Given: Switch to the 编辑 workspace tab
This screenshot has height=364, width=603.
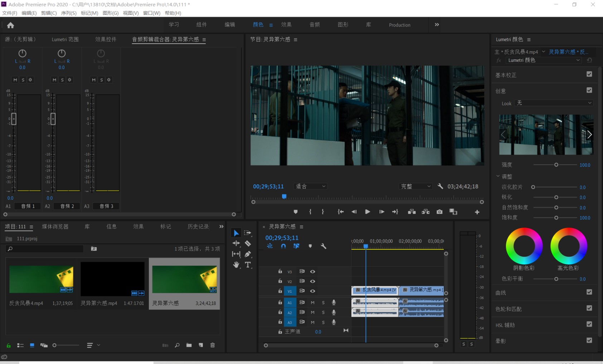Looking at the screenshot, I should (x=230, y=25).
